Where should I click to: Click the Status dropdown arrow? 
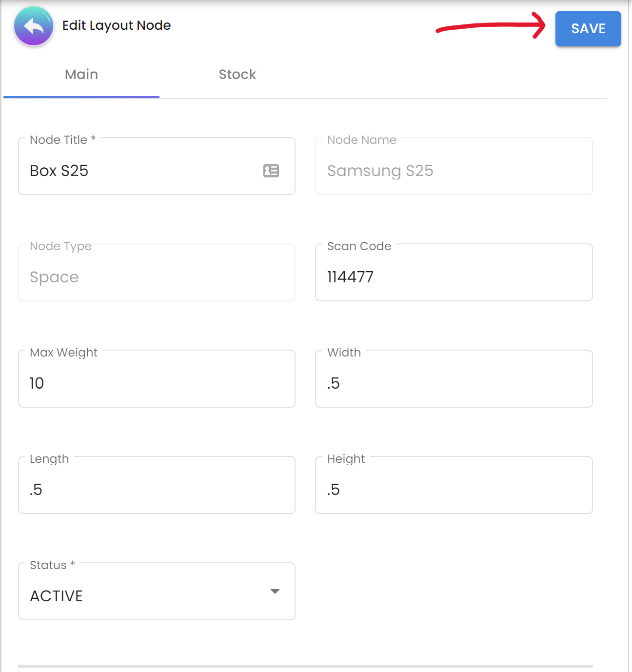[x=275, y=592]
